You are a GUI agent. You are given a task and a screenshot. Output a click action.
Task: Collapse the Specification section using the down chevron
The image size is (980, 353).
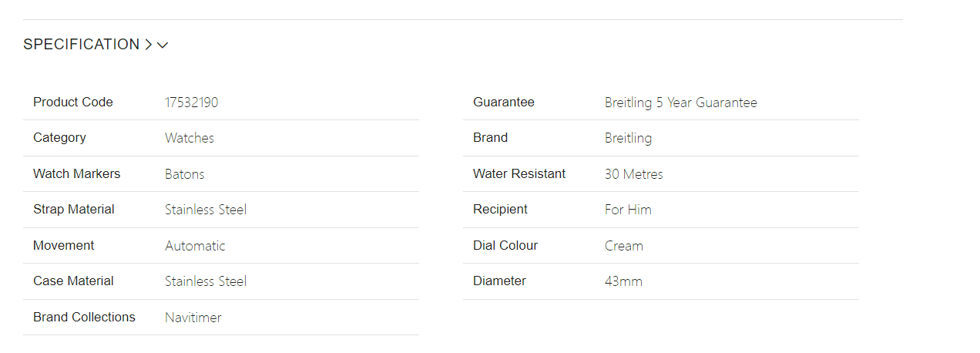tap(163, 45)
